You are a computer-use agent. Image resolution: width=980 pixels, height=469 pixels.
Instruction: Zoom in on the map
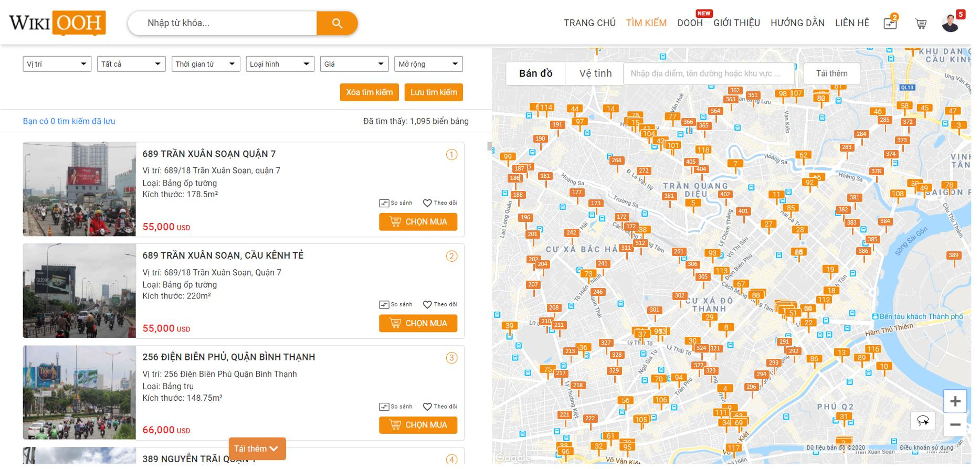click(955, 402)
